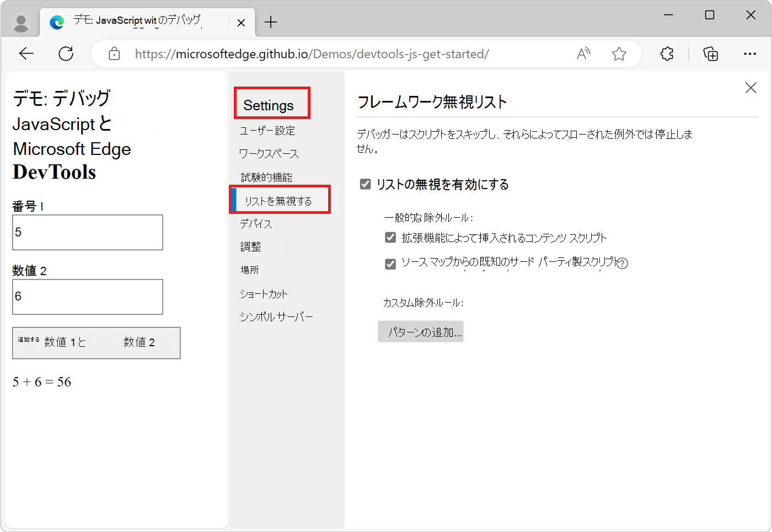Uncheck 拡張機能によって挿入されるコンテンツ スクリプト

click(390, 237)
